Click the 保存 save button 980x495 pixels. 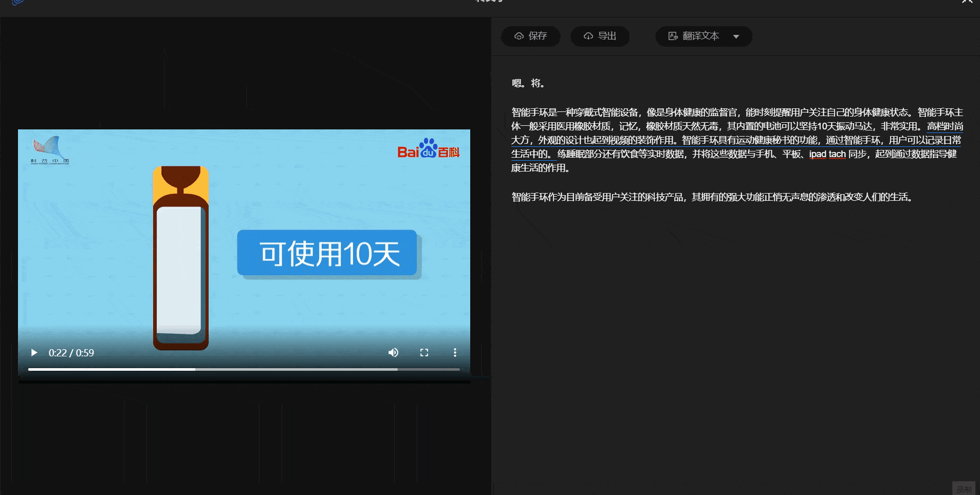click(531, 36)
